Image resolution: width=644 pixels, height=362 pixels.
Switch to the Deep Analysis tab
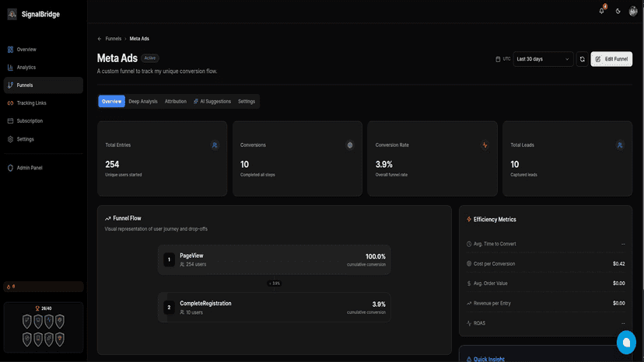[143, 102]
